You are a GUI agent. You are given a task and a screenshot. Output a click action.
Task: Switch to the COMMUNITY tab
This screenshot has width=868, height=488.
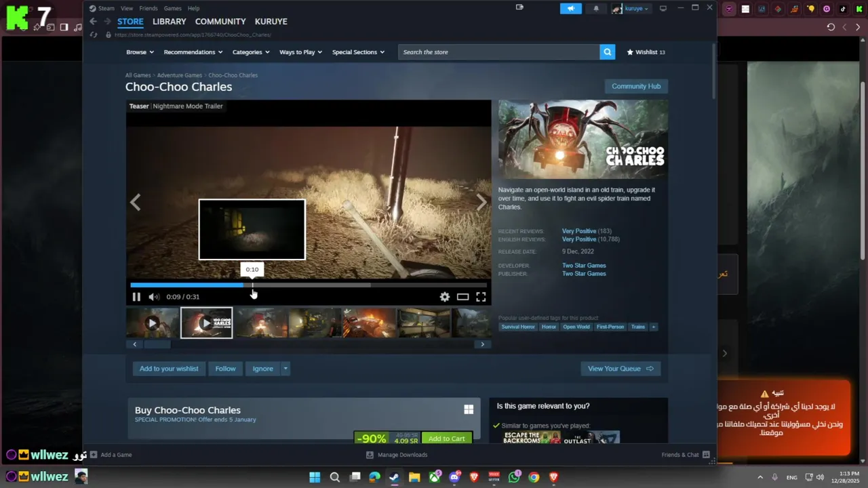coord(220,22)
